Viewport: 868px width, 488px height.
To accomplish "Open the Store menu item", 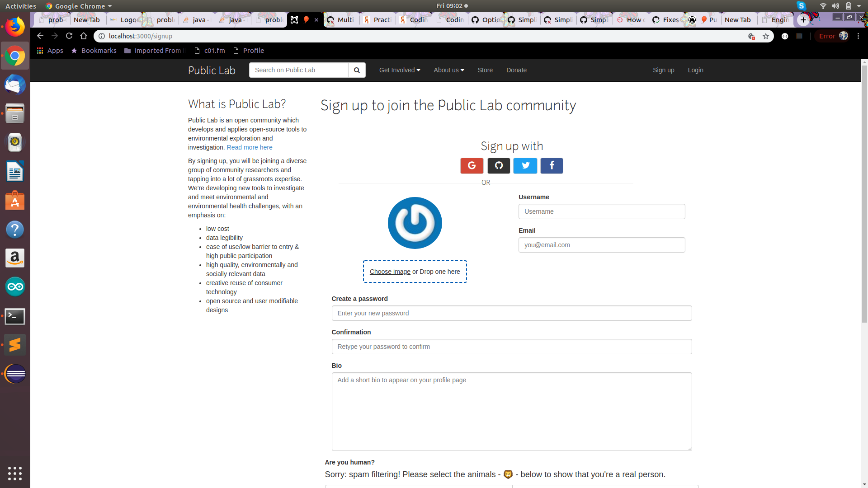I will point(485,70).
